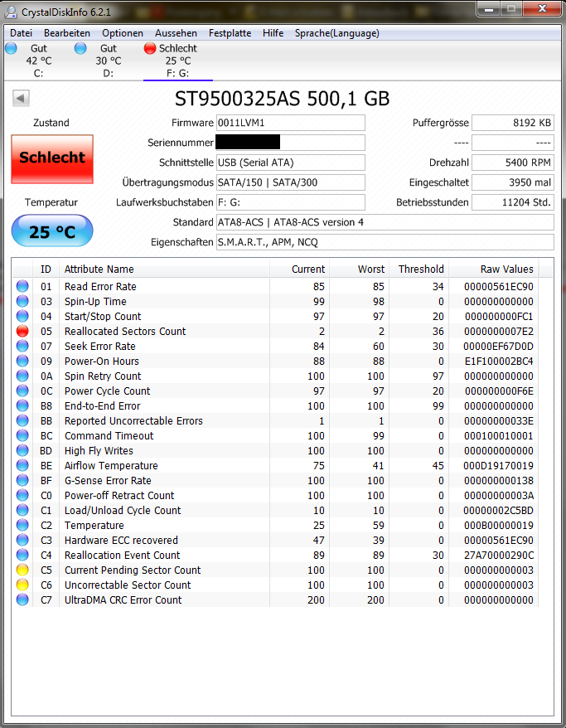The width and height of the screenshot is (566, 728).
Task: Select the 'Reallocation Event Count' attribute text
Action: 122,555
